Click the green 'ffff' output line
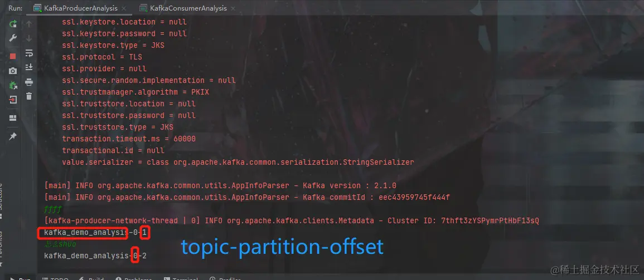 53,209
